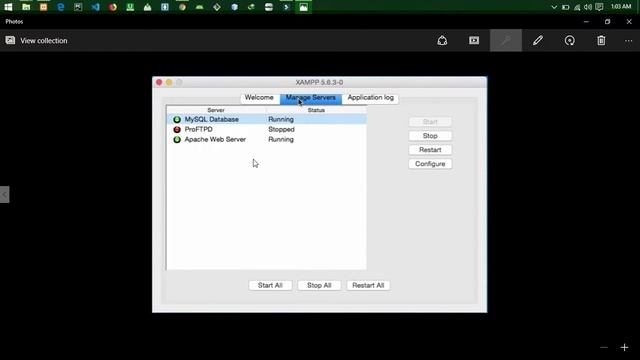Image resolution: width=640 pixels, height=360 pixels.
Task: Click the volume speaker tray icon
Action: click(x=588, y=7)
